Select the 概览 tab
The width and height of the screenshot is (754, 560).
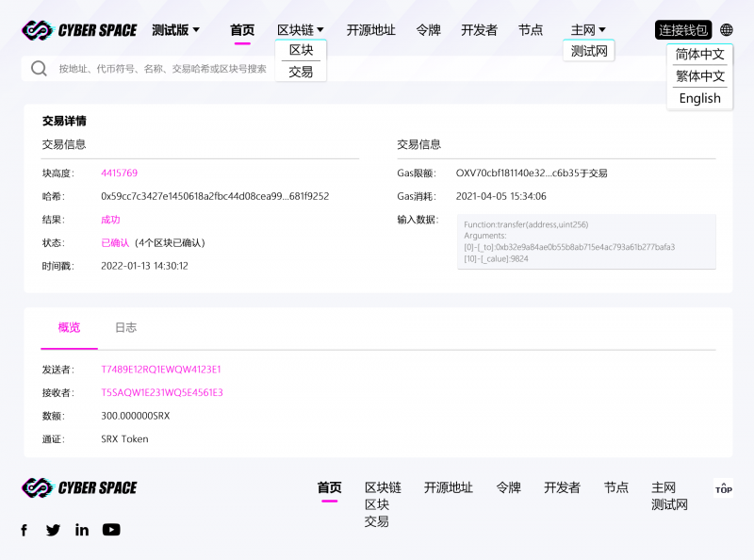click(69, 327)
